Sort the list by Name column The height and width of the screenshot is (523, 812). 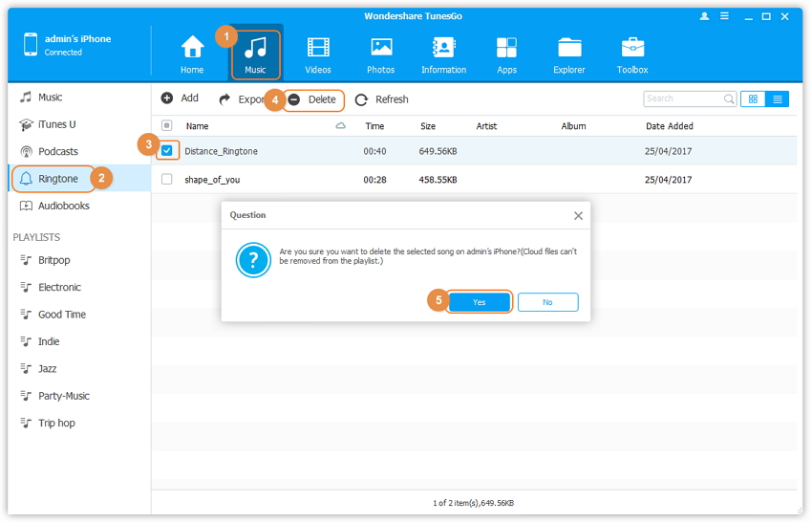pos(198,126)
